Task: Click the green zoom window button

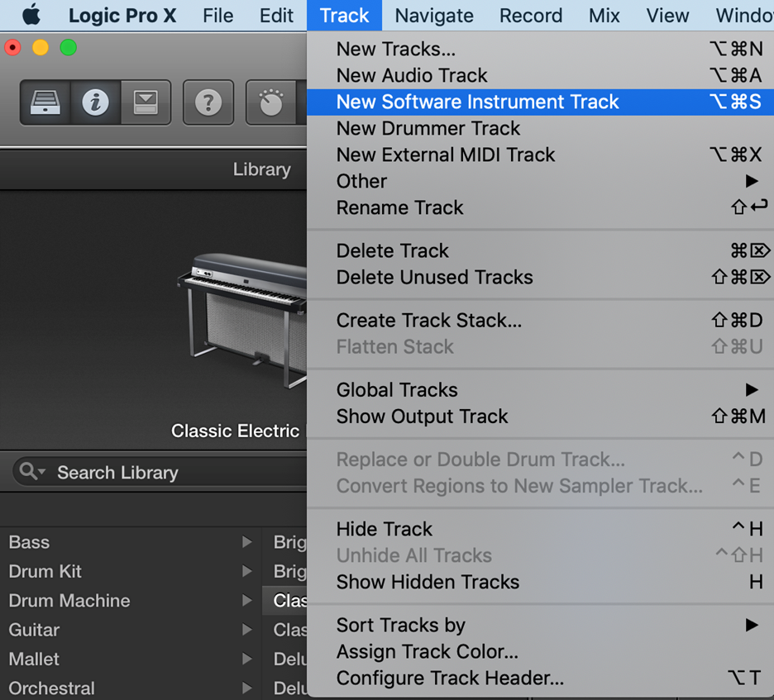Action: coord(68,47)
